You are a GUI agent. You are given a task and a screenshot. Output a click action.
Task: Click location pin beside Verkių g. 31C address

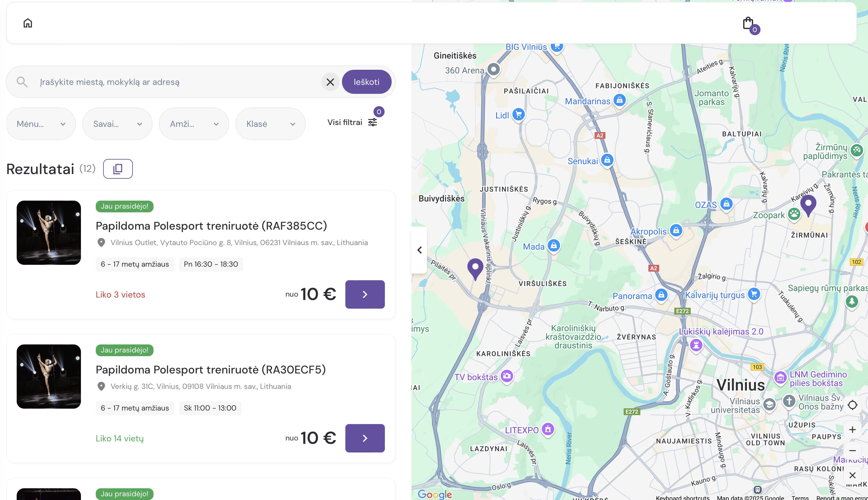point(101,386)
